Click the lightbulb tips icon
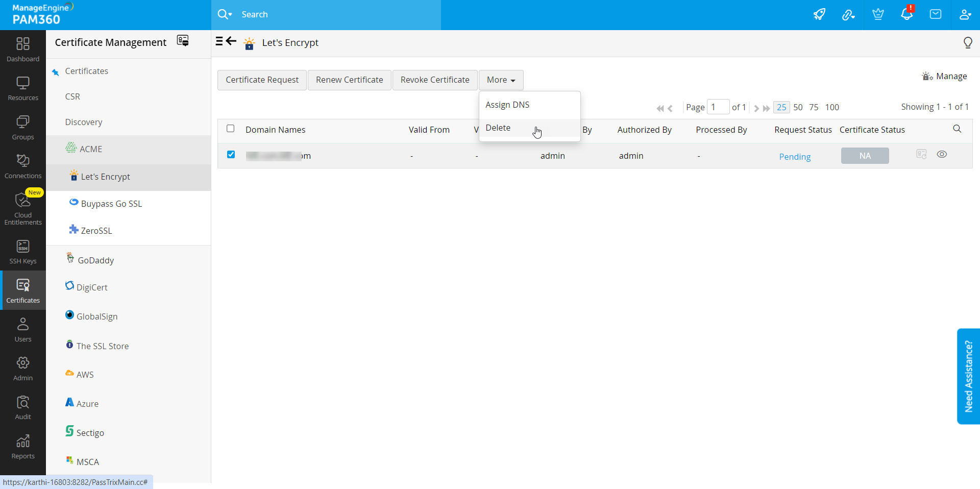980x489 pixels. 968,43
